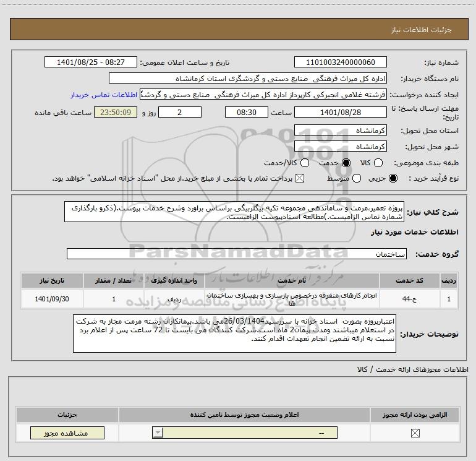
Task: Open the permit status dropdown arrow
Action: click(158, 433)
